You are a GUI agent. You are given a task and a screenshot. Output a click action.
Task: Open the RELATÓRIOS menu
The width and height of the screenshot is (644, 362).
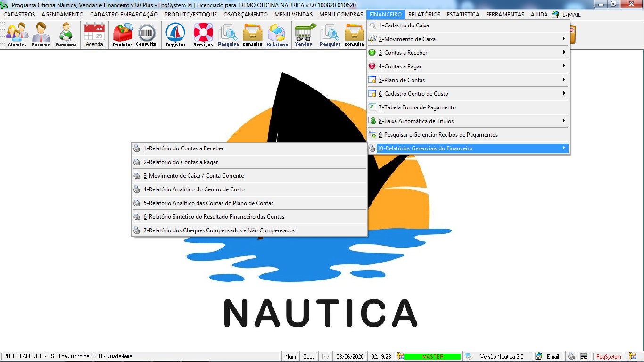coord(424,15)
